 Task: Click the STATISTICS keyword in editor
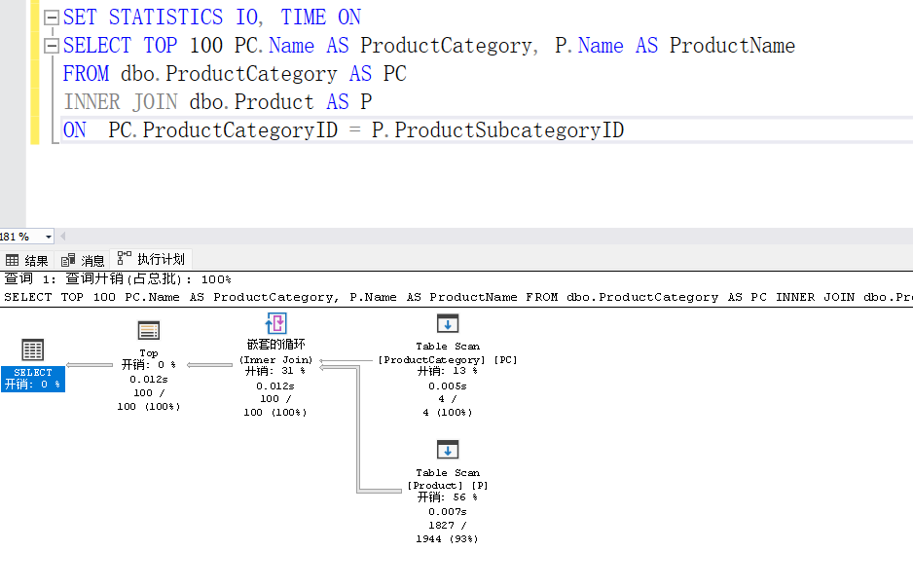(165, 17)
